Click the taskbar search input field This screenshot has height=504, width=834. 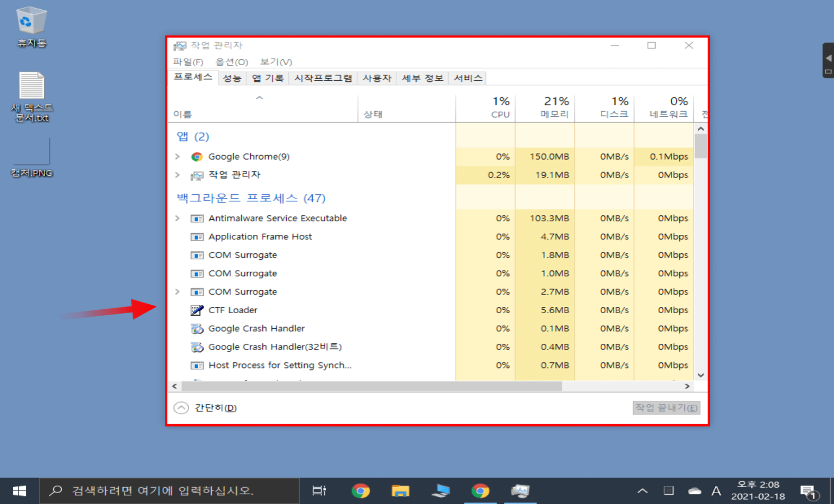[163, 491]
